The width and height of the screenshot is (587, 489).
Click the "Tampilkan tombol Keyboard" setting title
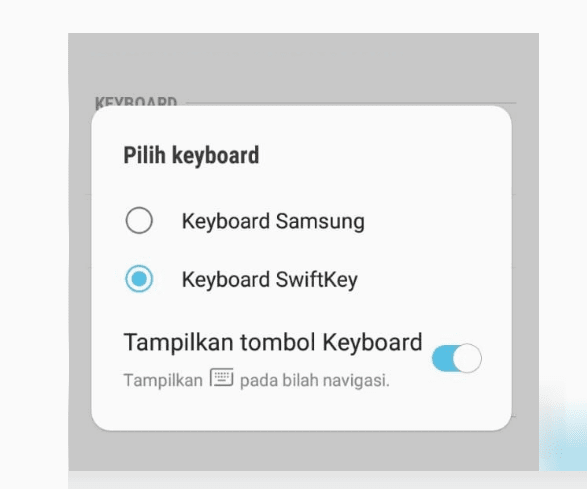click(x=273, y=342)
